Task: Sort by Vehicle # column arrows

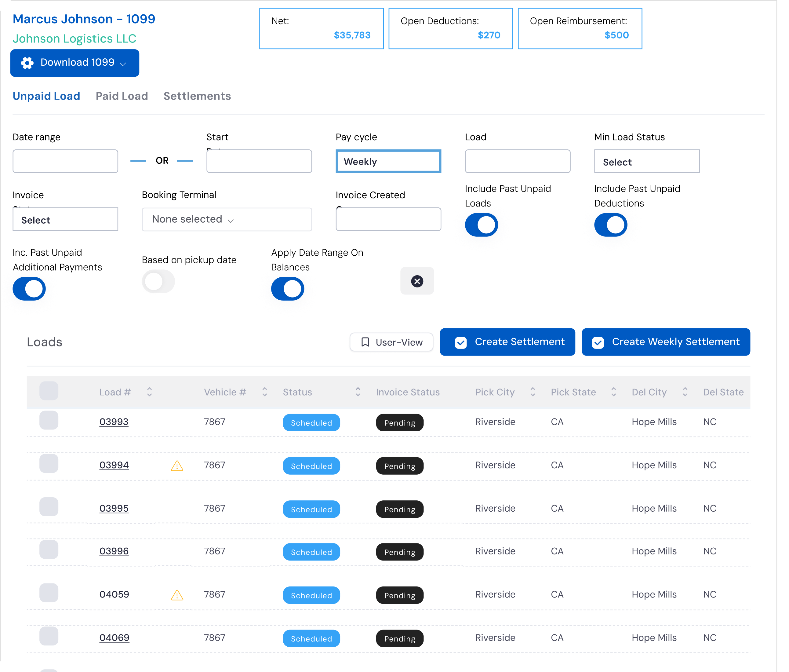Action: [265, 392]
